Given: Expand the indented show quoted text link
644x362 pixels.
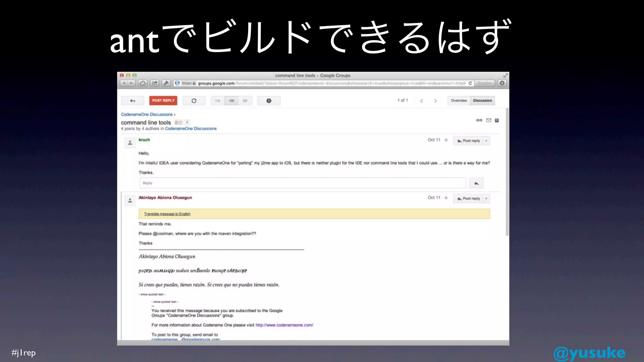Looking at the screenshot, I should tap(165, 302).
